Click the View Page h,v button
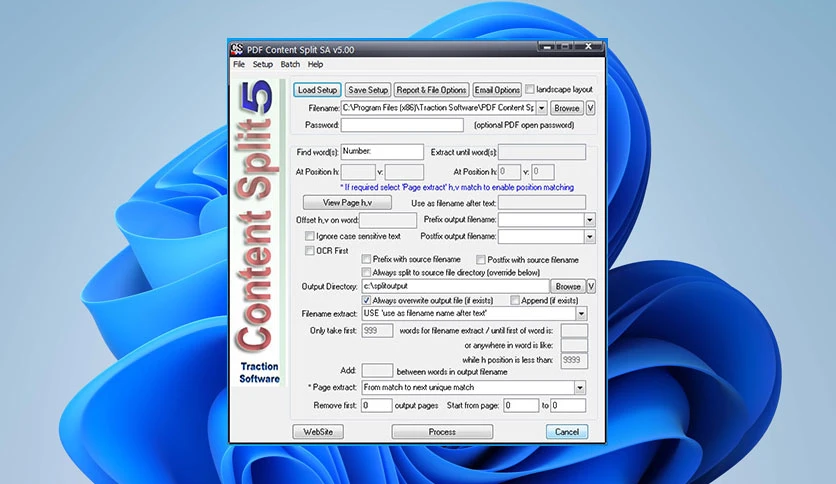The image size is (836, 484). pyautogui.click(x=347, y=203)
